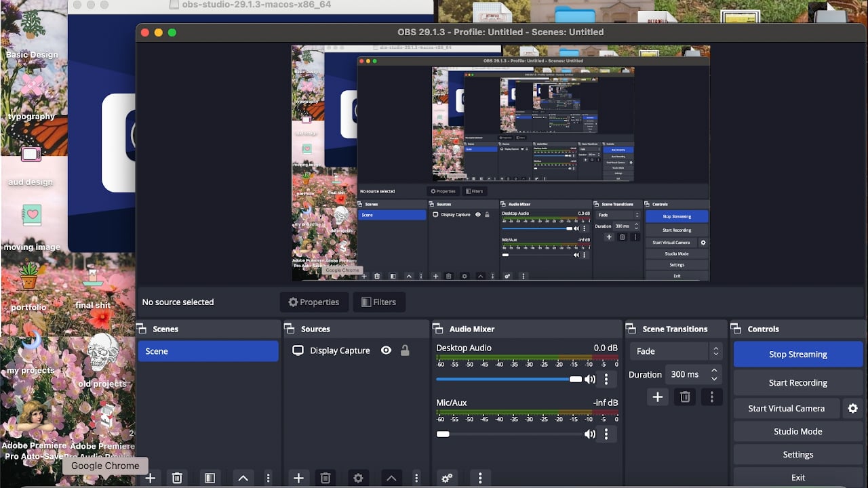
Task: Mute Mic/Aux speaker icon
Action: pos(590,434)
